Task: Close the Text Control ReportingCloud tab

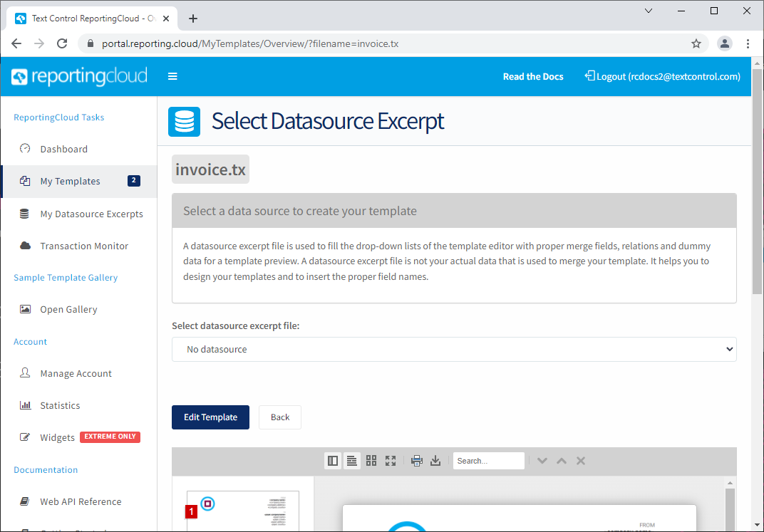Action: coord(166,19)
